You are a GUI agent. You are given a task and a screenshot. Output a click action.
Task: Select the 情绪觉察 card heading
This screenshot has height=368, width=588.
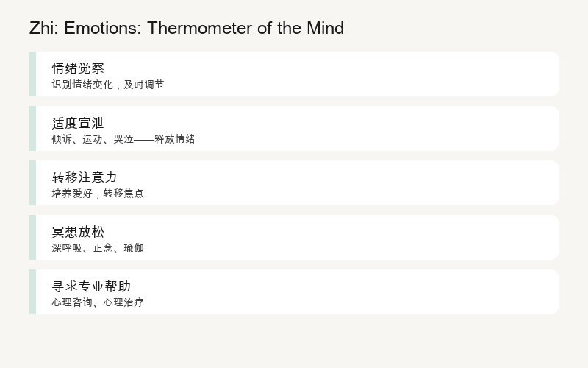coord(78,68)
